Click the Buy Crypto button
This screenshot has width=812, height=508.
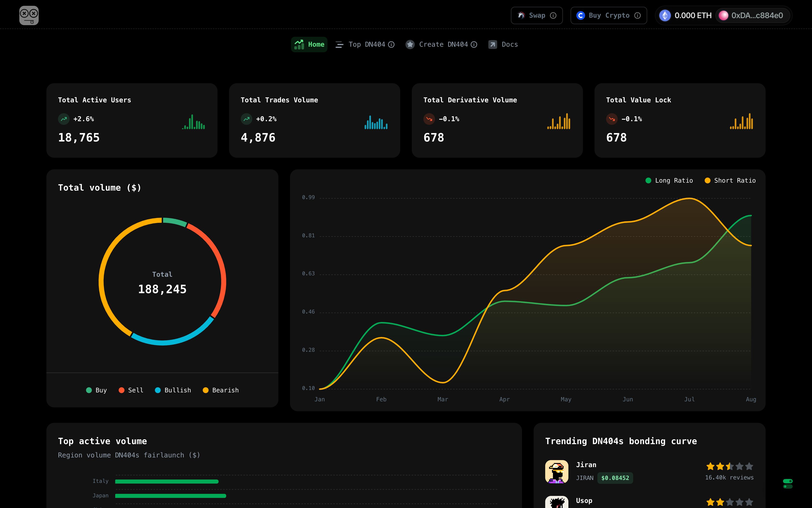pyautogui.click(x=609, y=15)
